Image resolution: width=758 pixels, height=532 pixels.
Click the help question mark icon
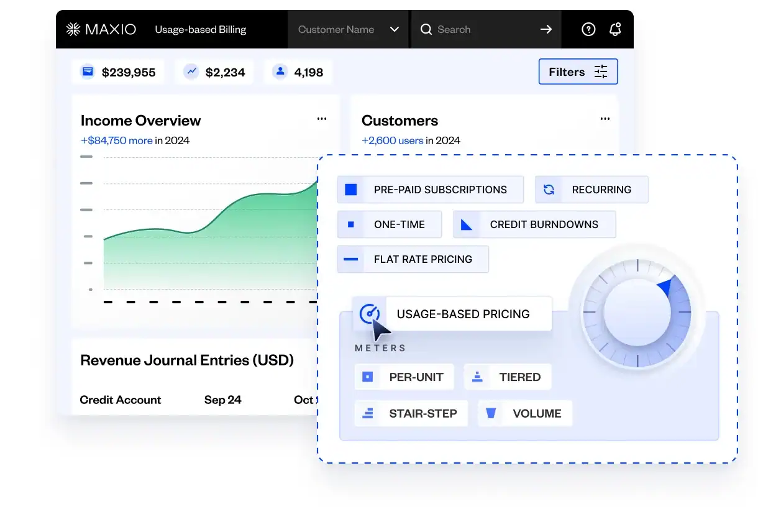coord(588,29)
